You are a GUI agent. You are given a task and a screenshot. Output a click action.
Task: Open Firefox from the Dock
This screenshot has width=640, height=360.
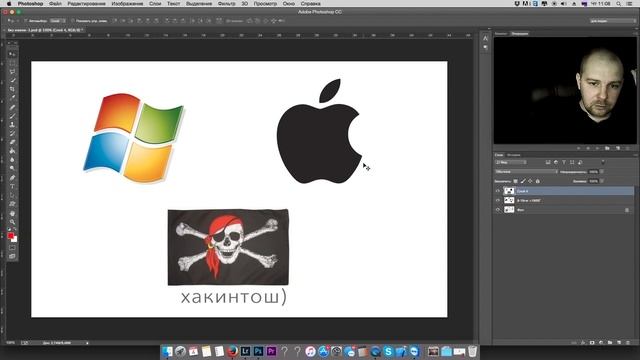pos(232,351)
